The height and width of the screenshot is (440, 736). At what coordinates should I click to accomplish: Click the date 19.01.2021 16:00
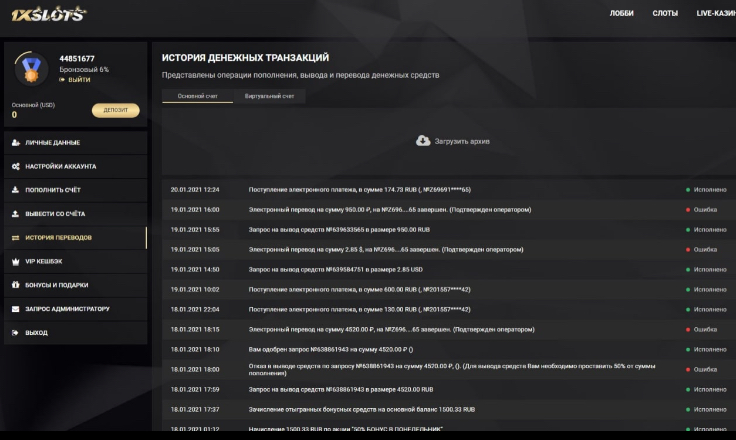pyautogui.click(x=195, y=209)
